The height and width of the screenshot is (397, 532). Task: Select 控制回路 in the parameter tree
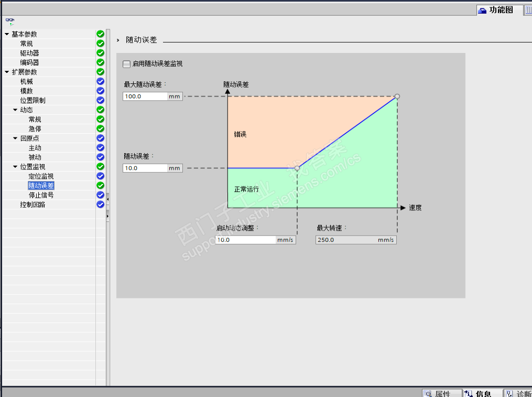pyautogui.click(x=32, y=205)
